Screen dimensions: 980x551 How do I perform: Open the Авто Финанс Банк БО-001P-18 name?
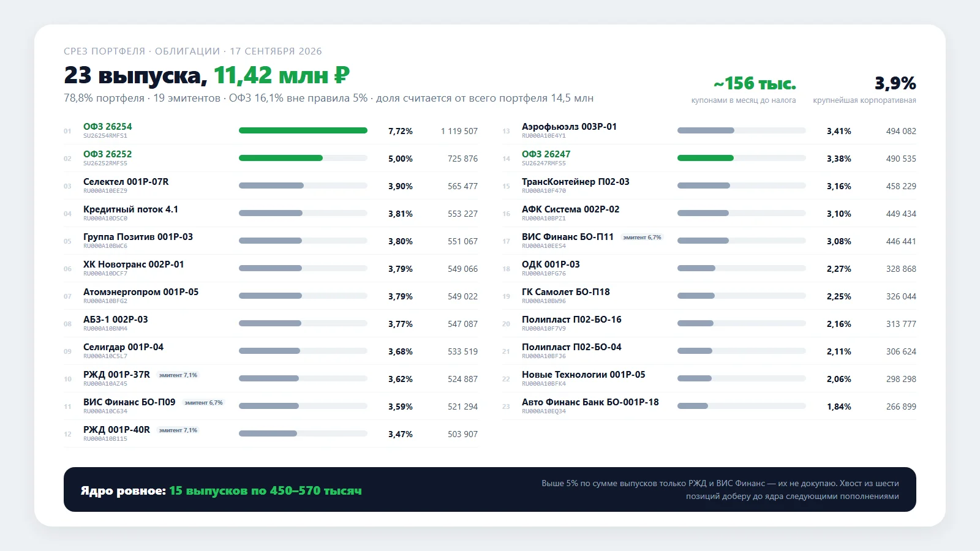pos(590,402)
